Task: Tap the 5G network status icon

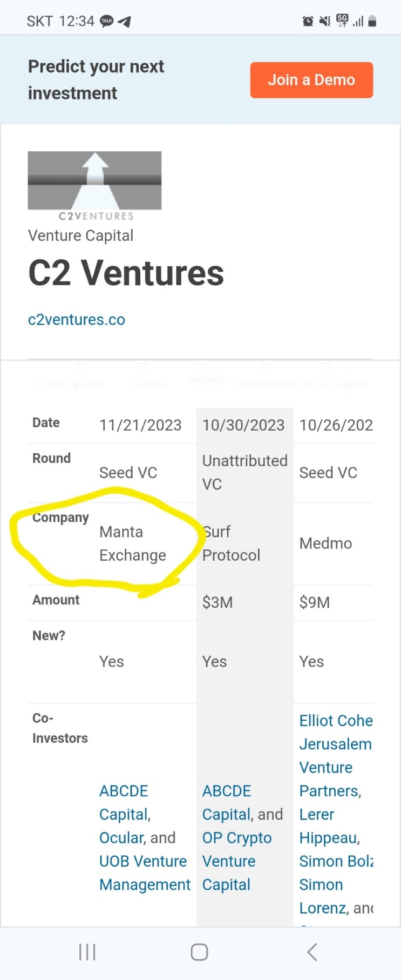Action: pos(342,21)
